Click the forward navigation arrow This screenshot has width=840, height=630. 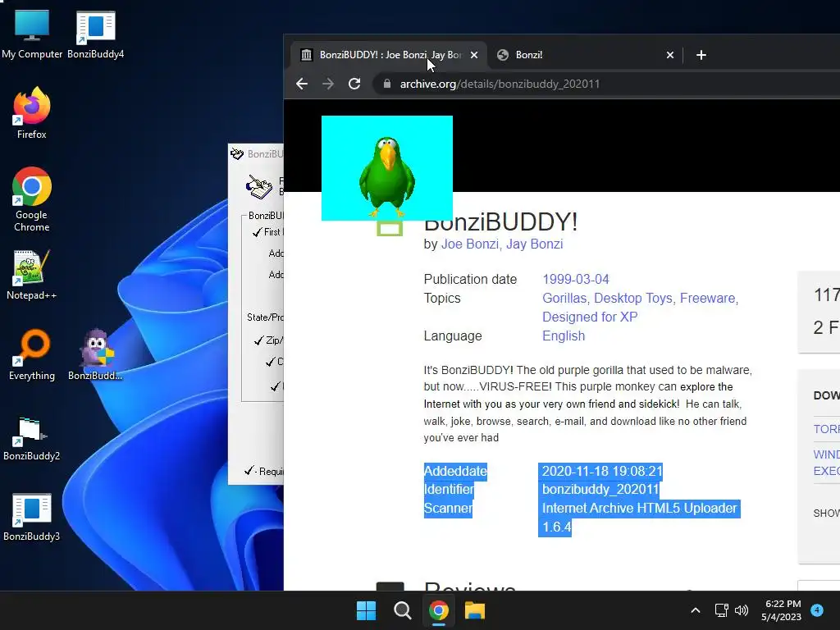(x=328, y=84)
